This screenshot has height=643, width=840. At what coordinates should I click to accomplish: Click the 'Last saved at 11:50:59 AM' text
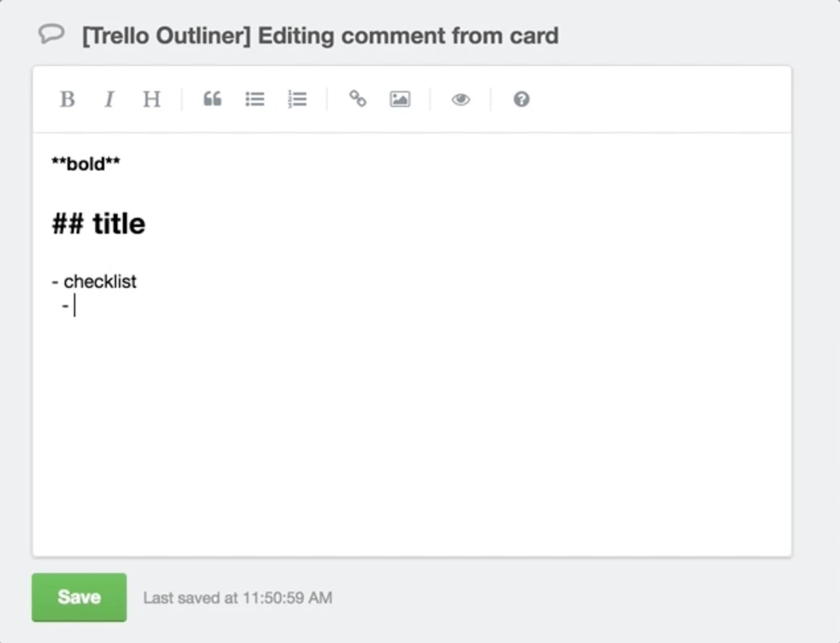(238, 597)
